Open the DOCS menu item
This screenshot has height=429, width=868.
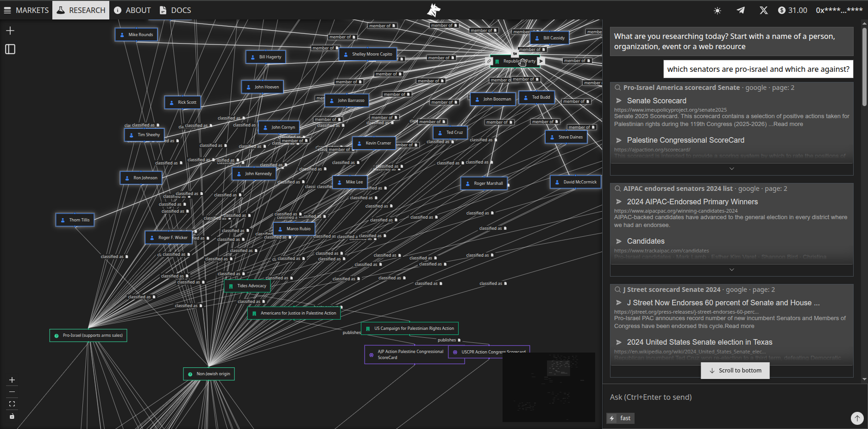pyautogui.click(x=175, y=10)
